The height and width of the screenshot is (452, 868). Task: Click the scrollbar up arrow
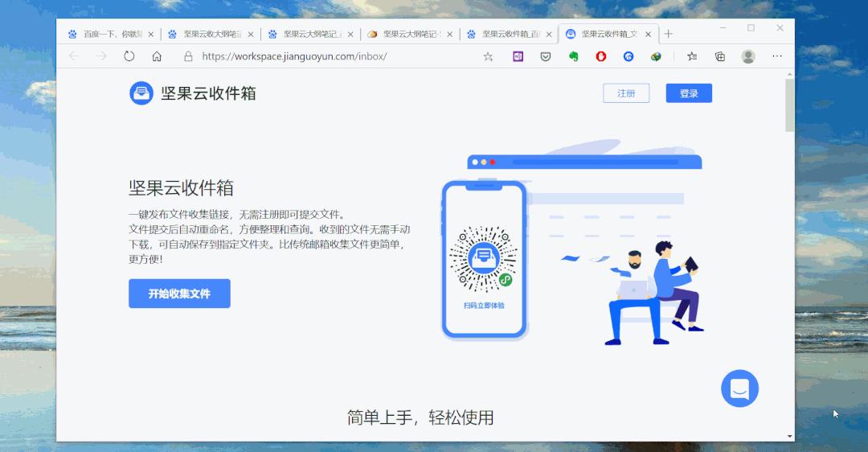click(x=789, y=73)
